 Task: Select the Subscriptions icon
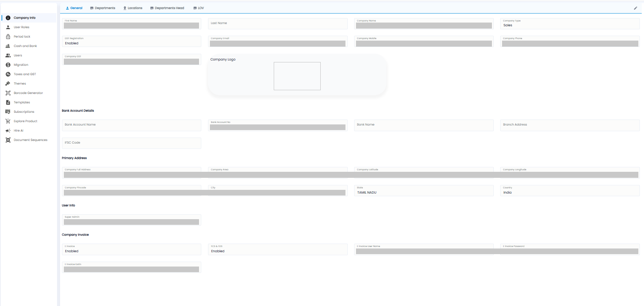(x=8, y=112)
